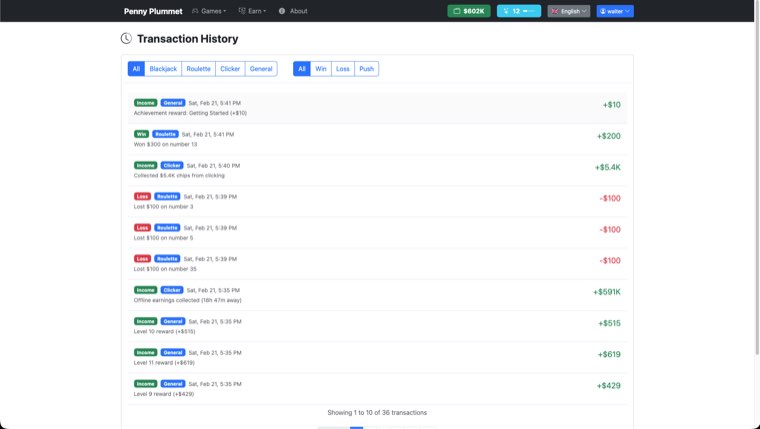Click the Clicker badge on the Offline earnings row
The width and height of the screenshot is (760, 429).
click(172, 290)
